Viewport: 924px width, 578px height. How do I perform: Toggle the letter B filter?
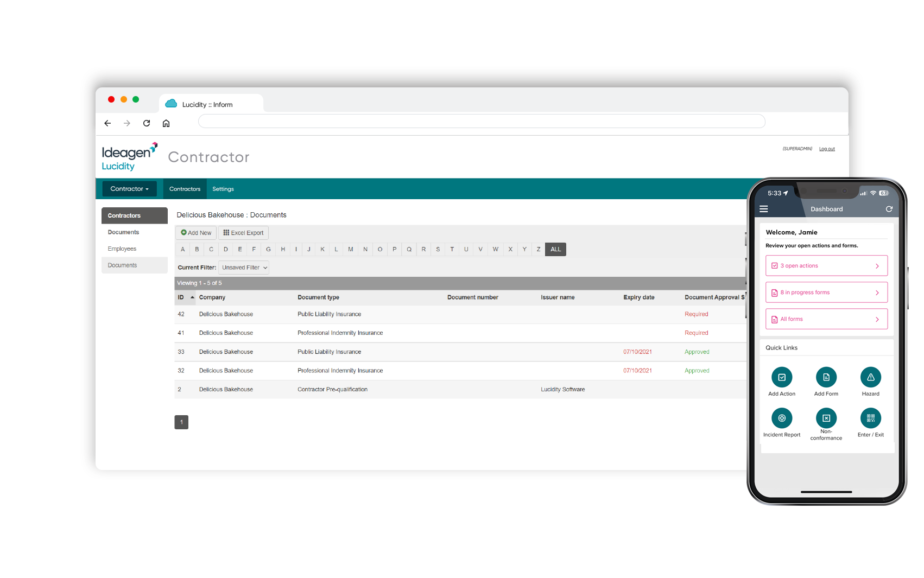point(197,249)
